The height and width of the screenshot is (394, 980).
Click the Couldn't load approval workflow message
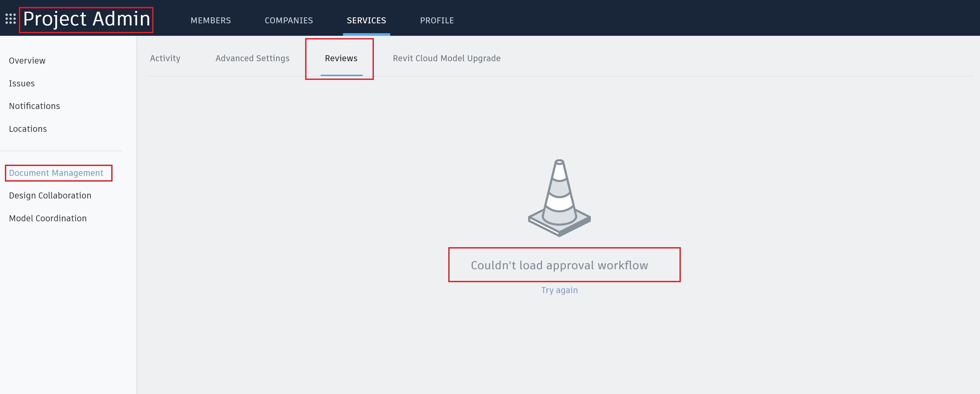tap(559, 265)
